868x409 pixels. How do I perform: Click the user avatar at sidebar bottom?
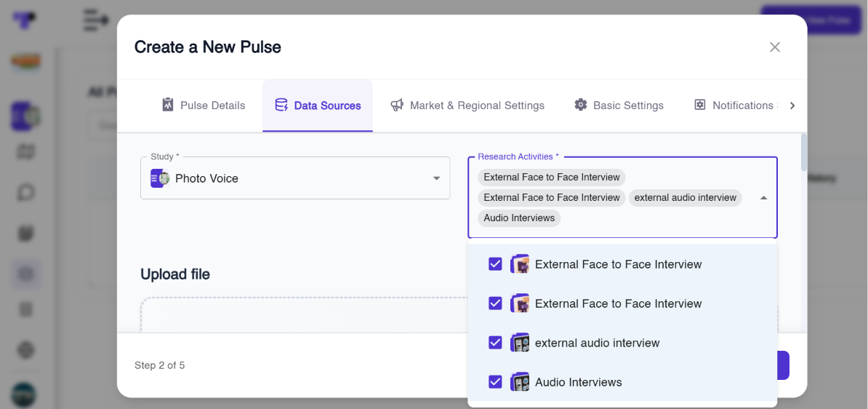(24, 394)
